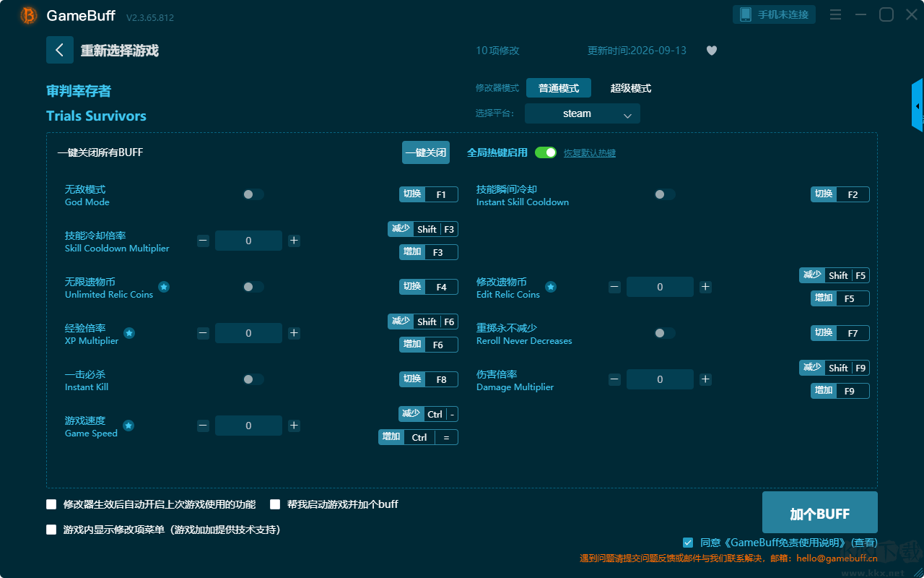Viewport: 924px width, 578px height.
Task: Expand the blue side panel tab
Action: click(918, 105)
